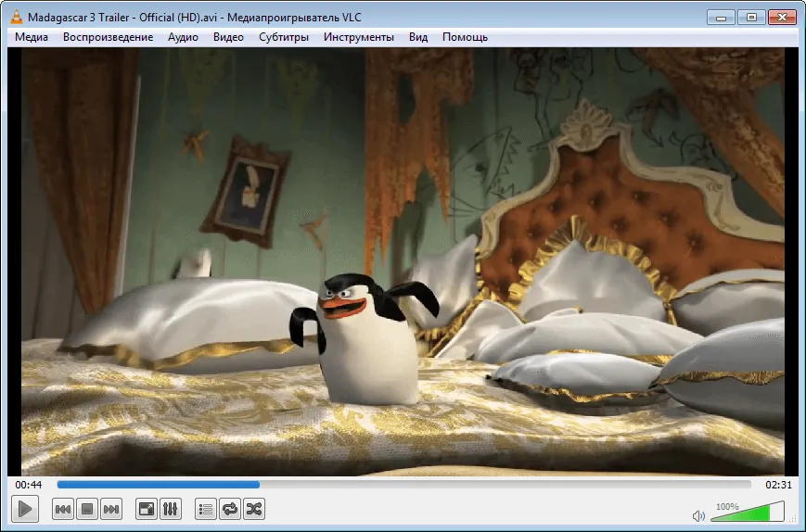
Task: Maximize the VLC window
Action: click(751, 18)
